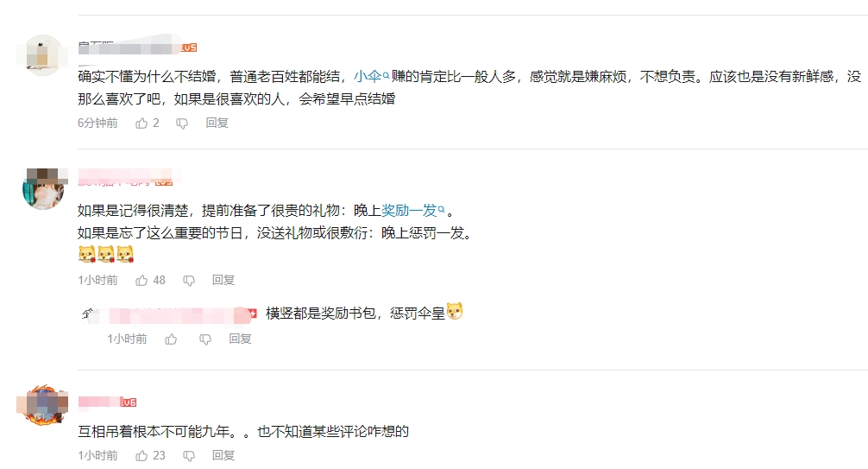Reply to the 横竖都是奖励书包 sub-comment

(x=240, y=339)
